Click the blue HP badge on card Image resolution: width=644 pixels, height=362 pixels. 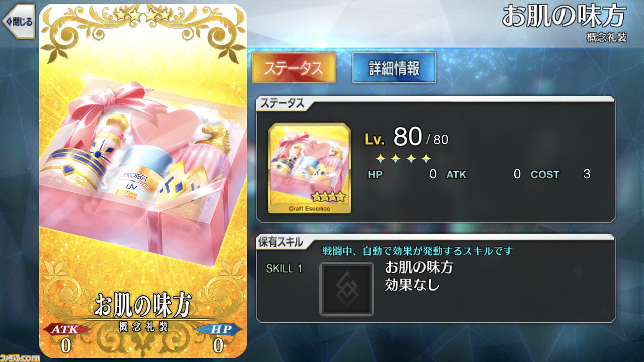(x=218, y=330)
